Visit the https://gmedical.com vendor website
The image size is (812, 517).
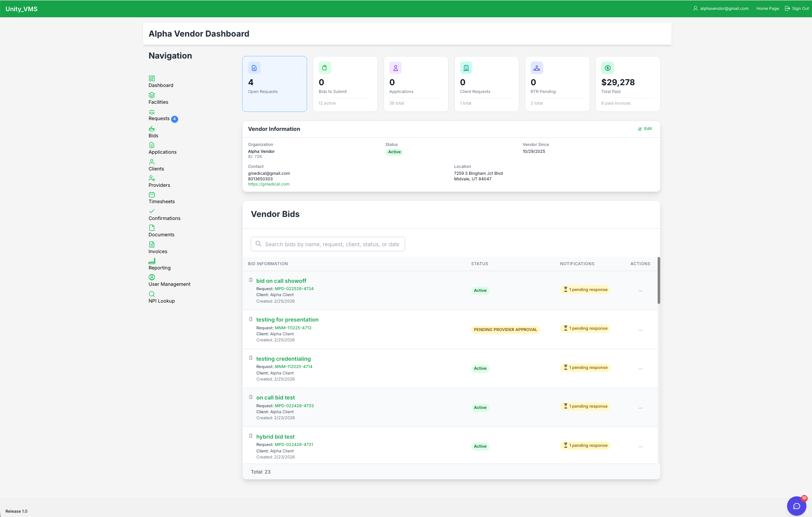click(269, 184)
